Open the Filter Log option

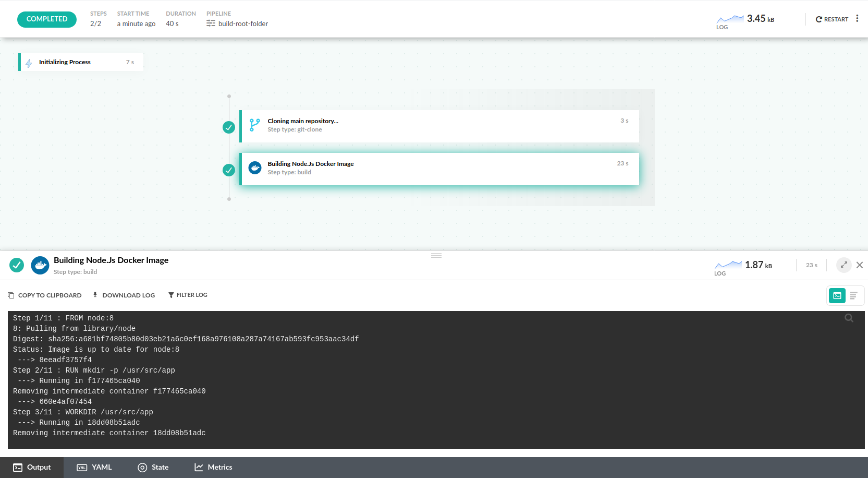point(188,295)
